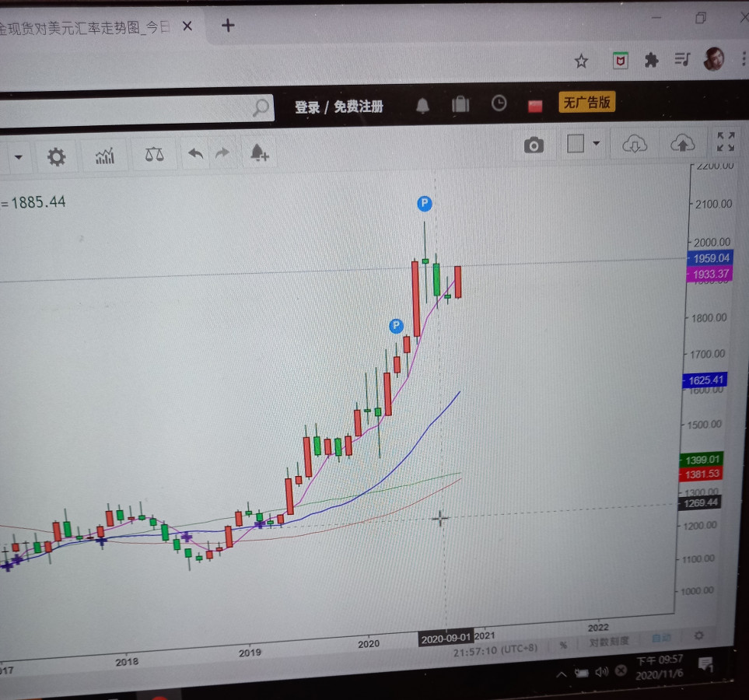The image size is (749, 700).
Task: Open chart axis settings gear at bottom
Action: click(x=699, y=635)
